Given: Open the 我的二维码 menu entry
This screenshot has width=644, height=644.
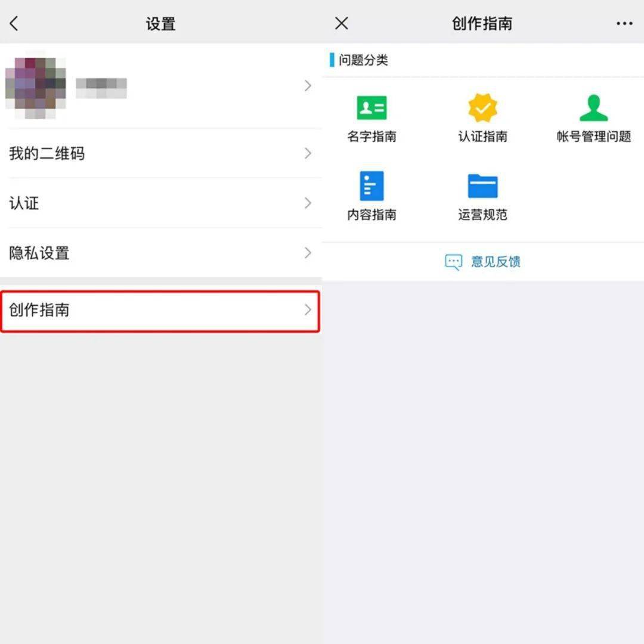Looking at the screenshot, I should coord(160,153).
